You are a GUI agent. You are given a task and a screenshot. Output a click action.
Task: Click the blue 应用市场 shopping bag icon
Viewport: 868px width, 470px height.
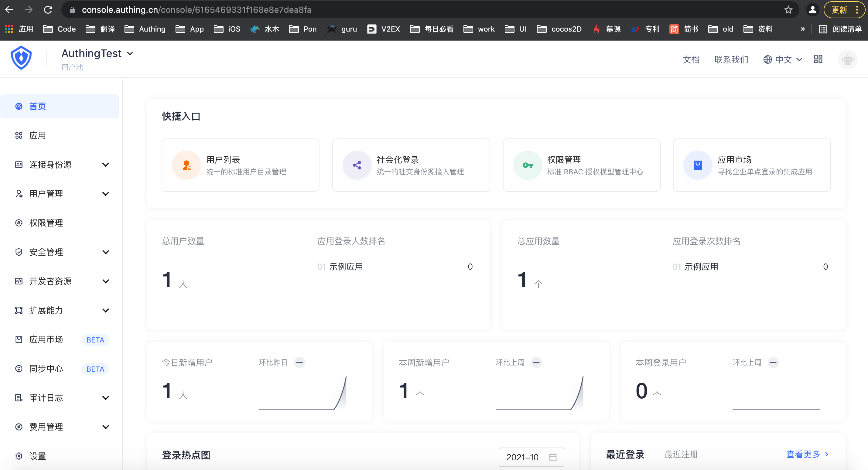tap(698, 165)
